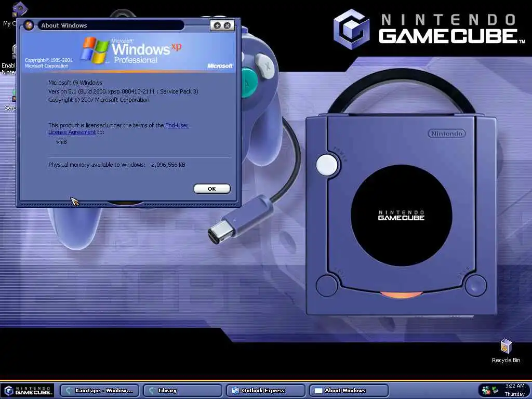
Task: Click the version text with Build 2600
Action: tap(123, 91)
